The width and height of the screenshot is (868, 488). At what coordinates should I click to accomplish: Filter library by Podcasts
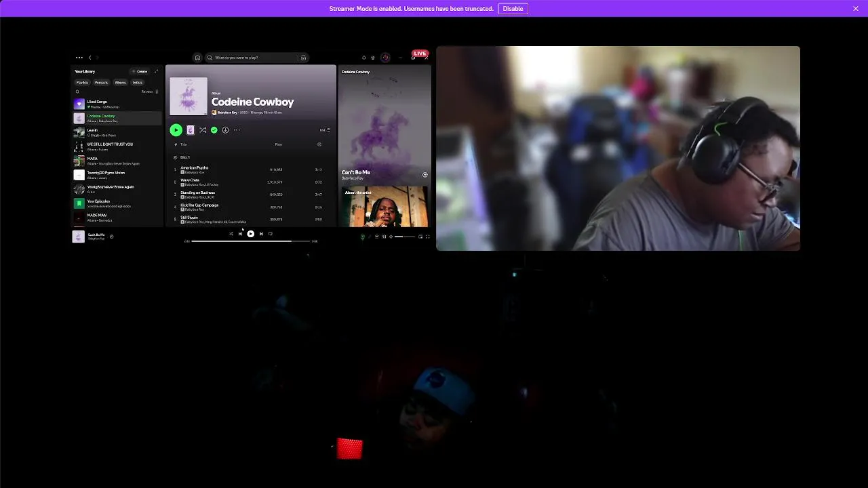click(101, 83)
